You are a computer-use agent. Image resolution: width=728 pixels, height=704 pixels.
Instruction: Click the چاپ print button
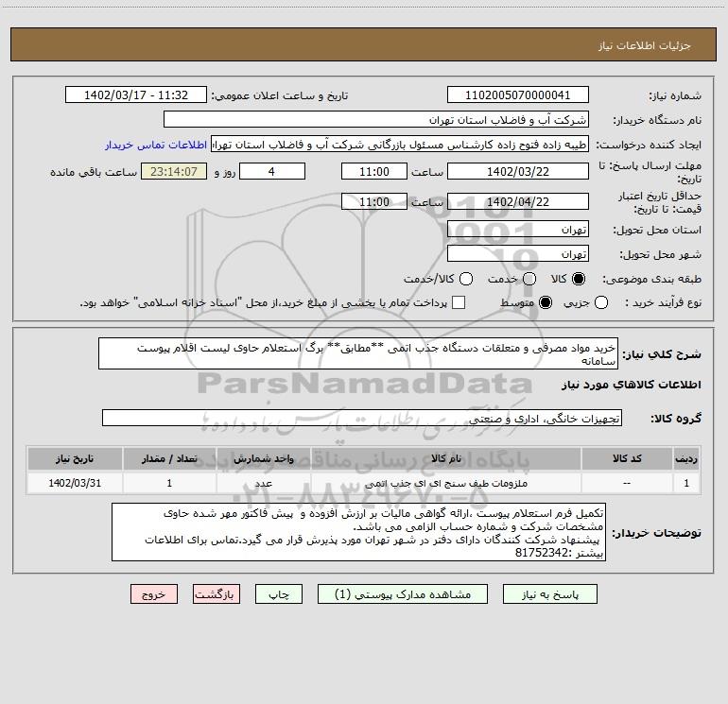279,594
